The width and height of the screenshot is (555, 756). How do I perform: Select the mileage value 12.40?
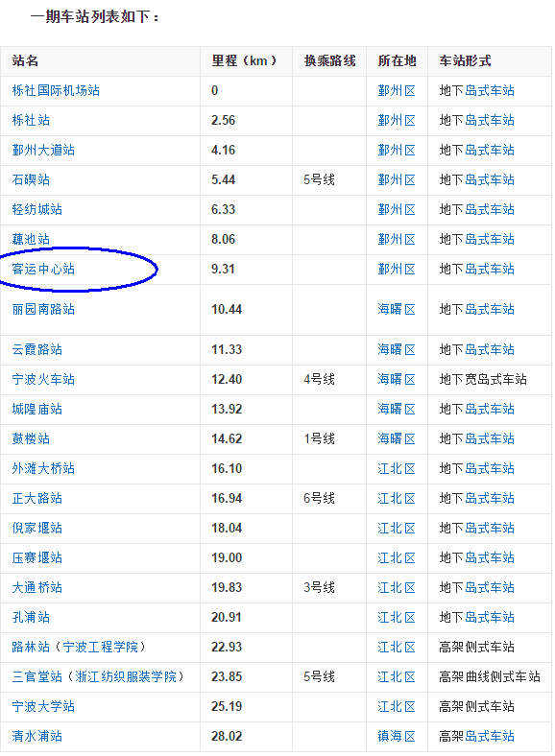tap(227, 380)
